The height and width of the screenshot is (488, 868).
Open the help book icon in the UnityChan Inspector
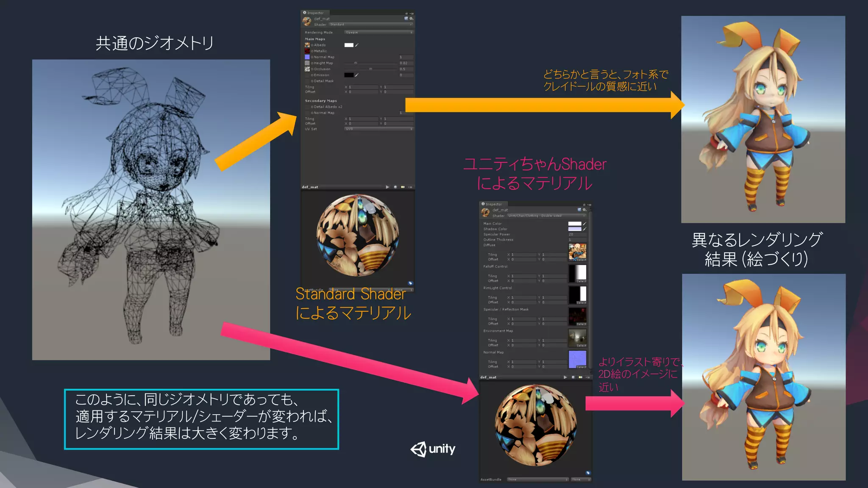(x=579, y=210)
